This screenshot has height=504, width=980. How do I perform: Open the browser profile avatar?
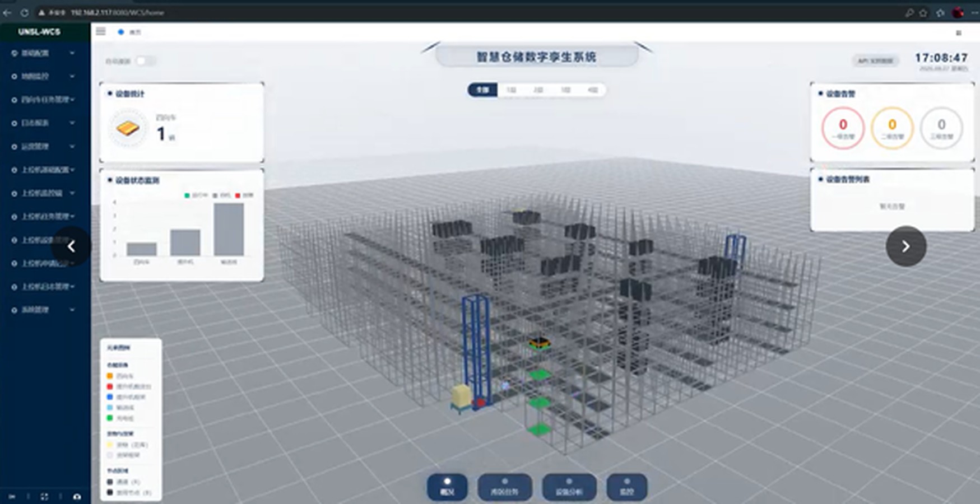(x=958, y=12)
